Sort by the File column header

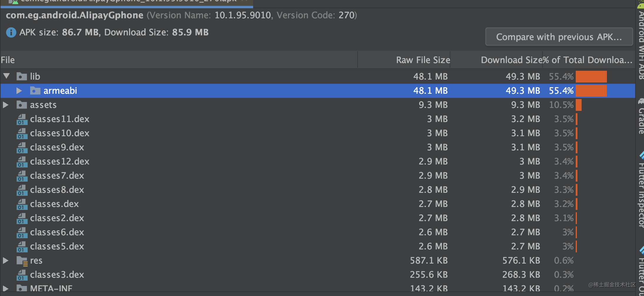(x=179, y=60)
